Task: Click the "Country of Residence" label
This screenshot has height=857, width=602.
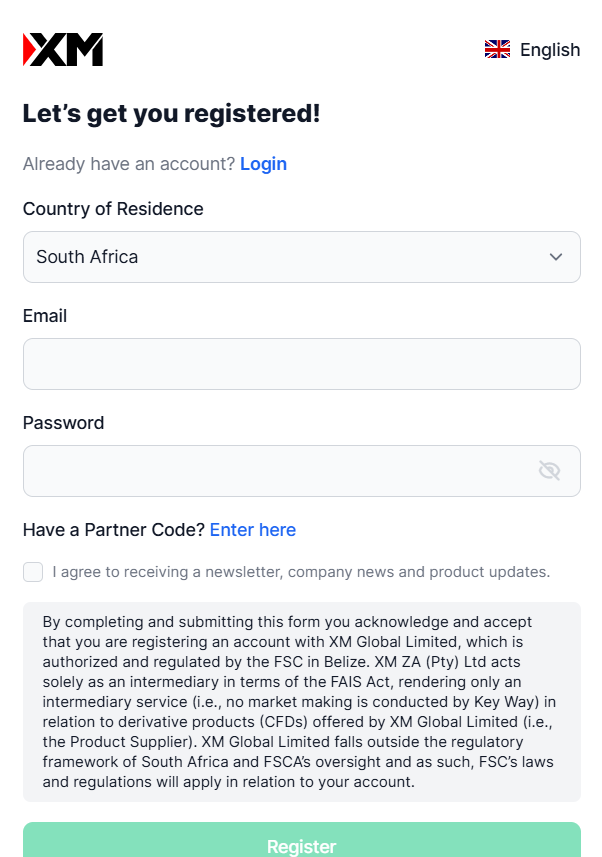Action: [x=113, y=209]
